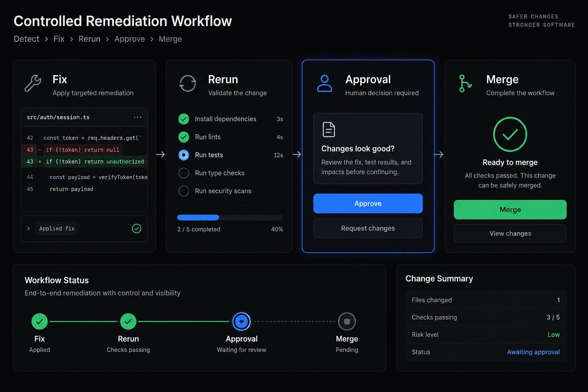The image size is (588, 392).
Task: Click the Applied fix label
Action: 57,229
